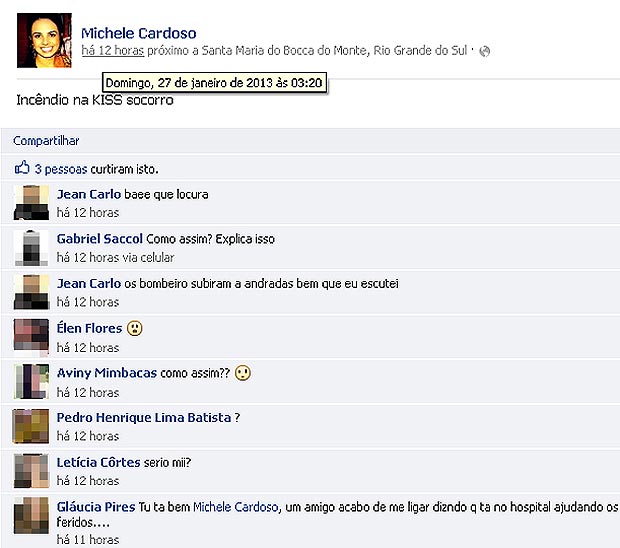Click Gabriel Saccol's commenter avatar
The height and width of the screenshot is (548, 620).
click(31, 248)
